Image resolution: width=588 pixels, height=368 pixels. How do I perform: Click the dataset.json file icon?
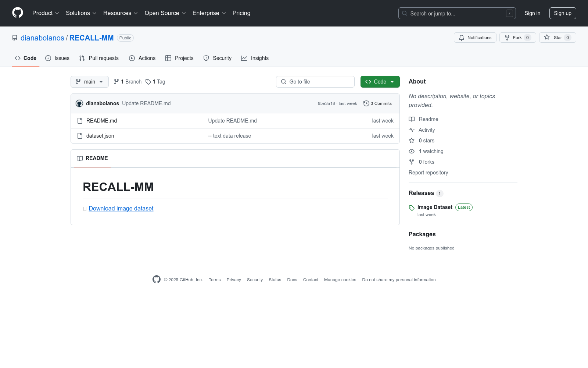80,136
